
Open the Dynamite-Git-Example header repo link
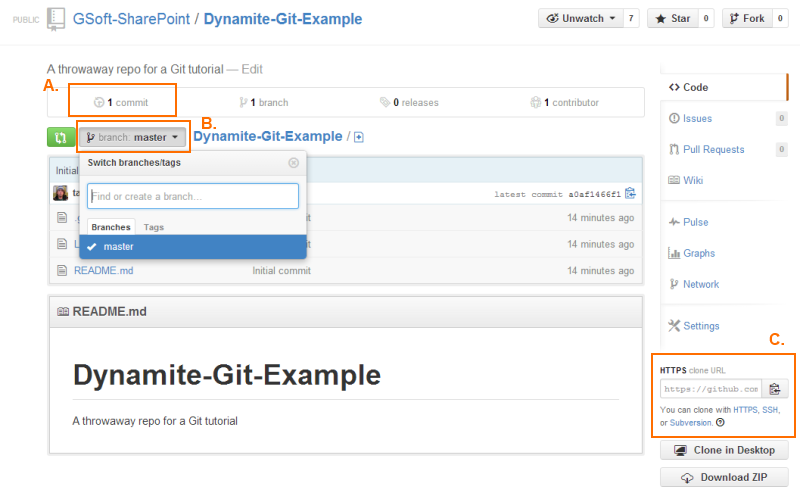[283, 19]
